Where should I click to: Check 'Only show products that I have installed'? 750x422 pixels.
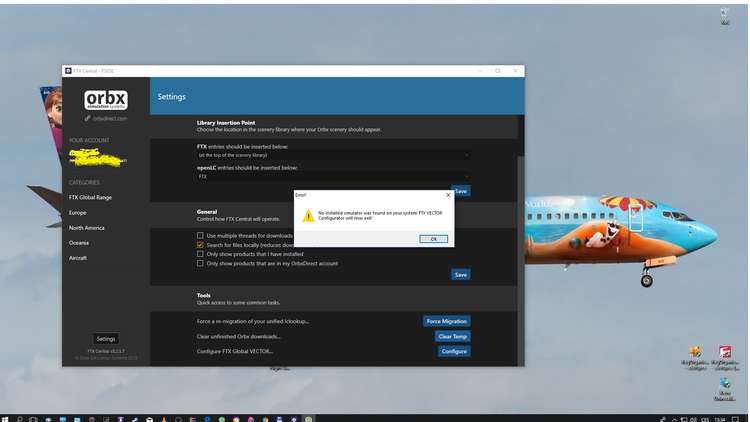click(200, 254)
